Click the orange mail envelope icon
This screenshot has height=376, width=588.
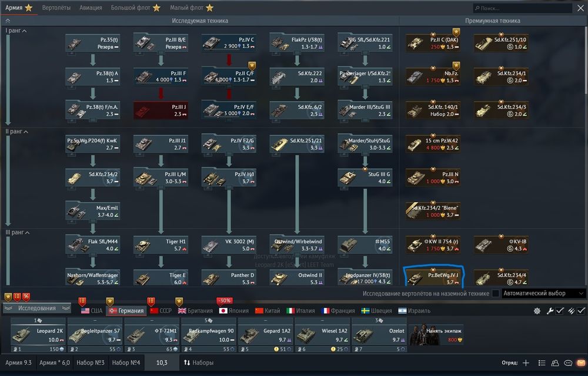pyautogui.click(x=581, y=363)
